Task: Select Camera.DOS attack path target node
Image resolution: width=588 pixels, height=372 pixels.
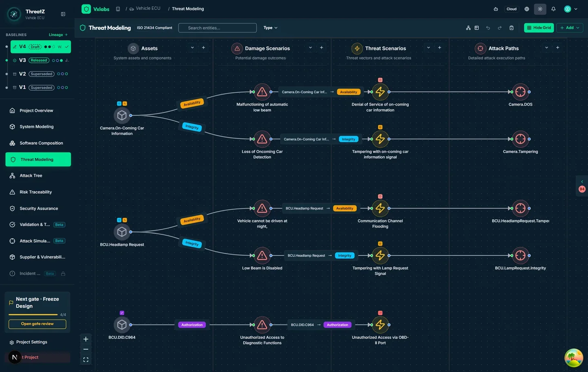Action: pyautogui.click(x=520, y=92)
